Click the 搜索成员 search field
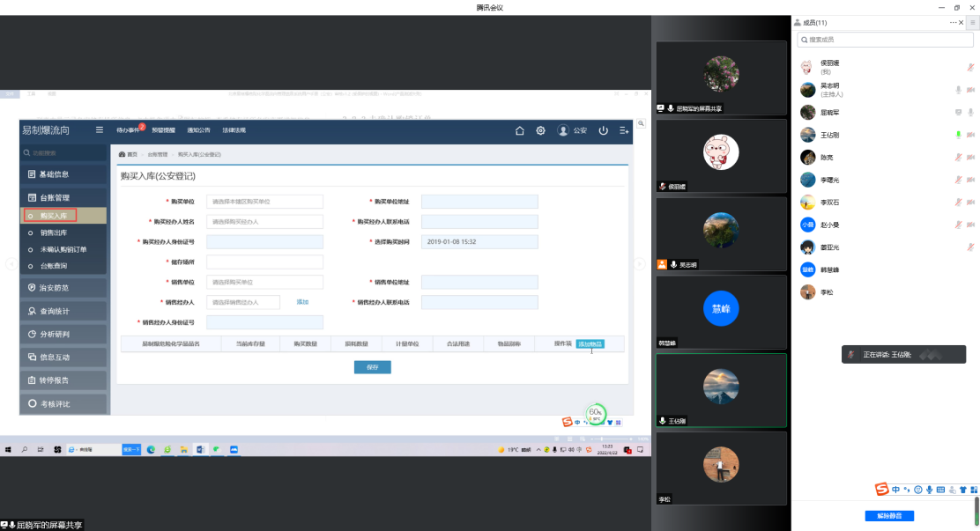Viewport: 980px width, 531px height. (x=885, y=41)
